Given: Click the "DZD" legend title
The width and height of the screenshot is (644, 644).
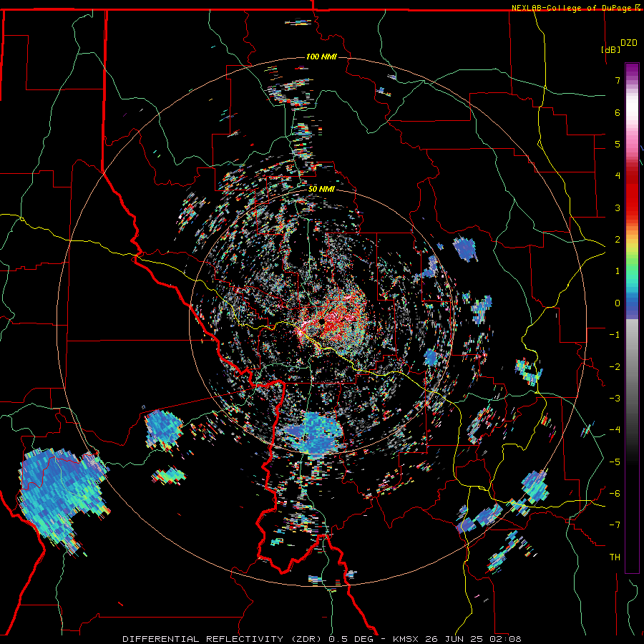Looking at the screenshot, I should [x=628, y=43].
